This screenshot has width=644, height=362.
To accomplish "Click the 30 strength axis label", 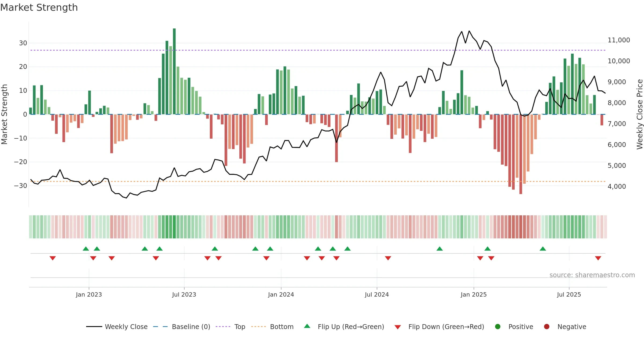I will [23, 43].
